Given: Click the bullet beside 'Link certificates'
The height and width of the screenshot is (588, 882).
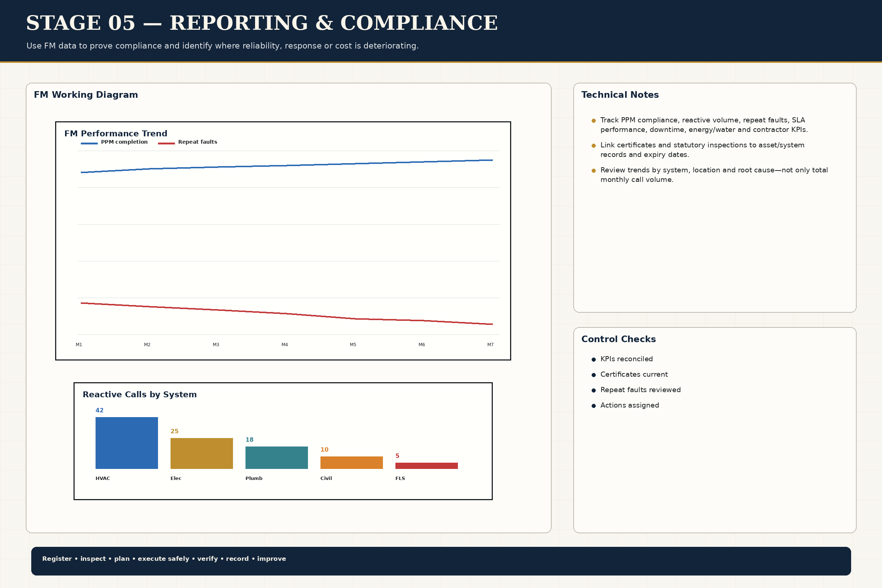Looking at the screenshot, I should point(594,146).
